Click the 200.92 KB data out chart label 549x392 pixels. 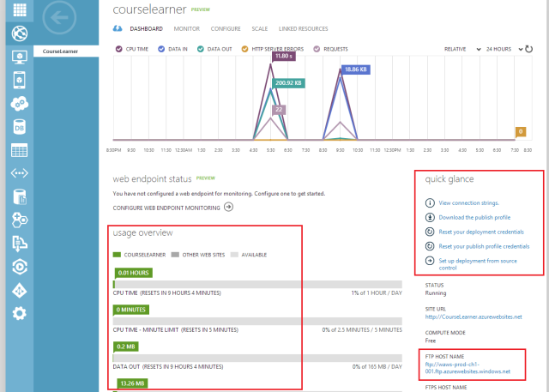pos(288,83)
